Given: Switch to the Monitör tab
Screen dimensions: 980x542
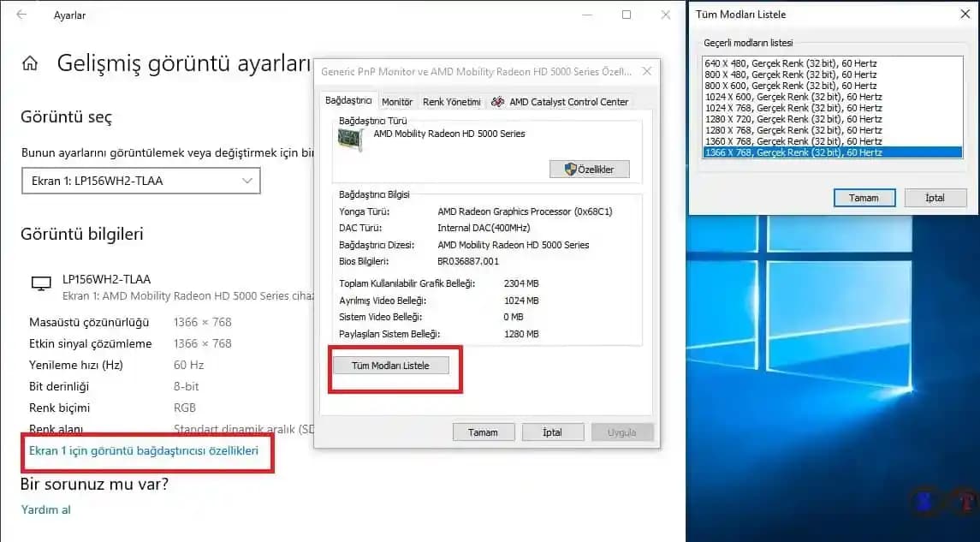Looking at the screenshot, I should click(397, 100).
